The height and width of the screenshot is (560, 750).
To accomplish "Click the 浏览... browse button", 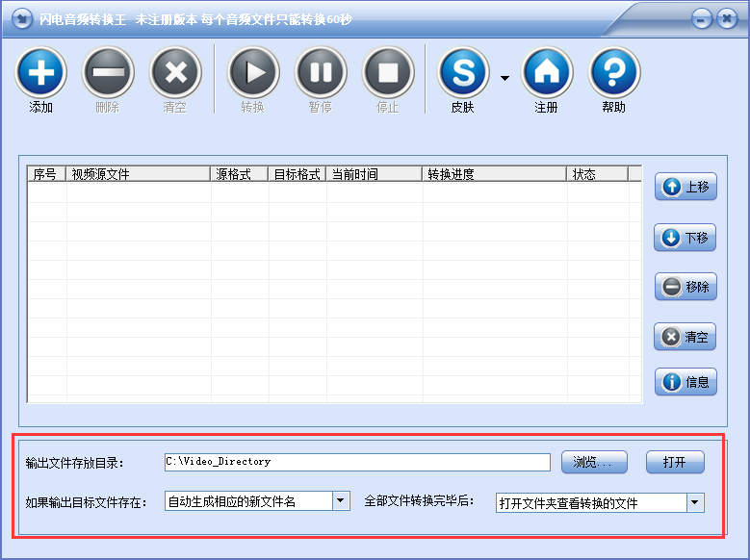I will click(x=594, y=462).
